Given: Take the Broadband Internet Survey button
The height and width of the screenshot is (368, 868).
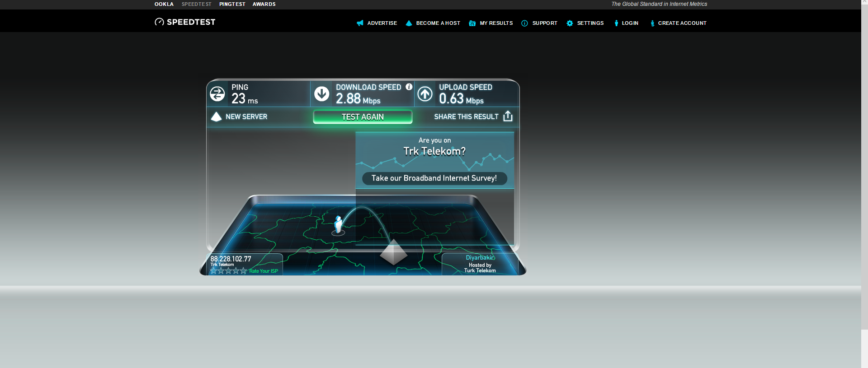Looking at the screenshot, I should coord(434,178).
